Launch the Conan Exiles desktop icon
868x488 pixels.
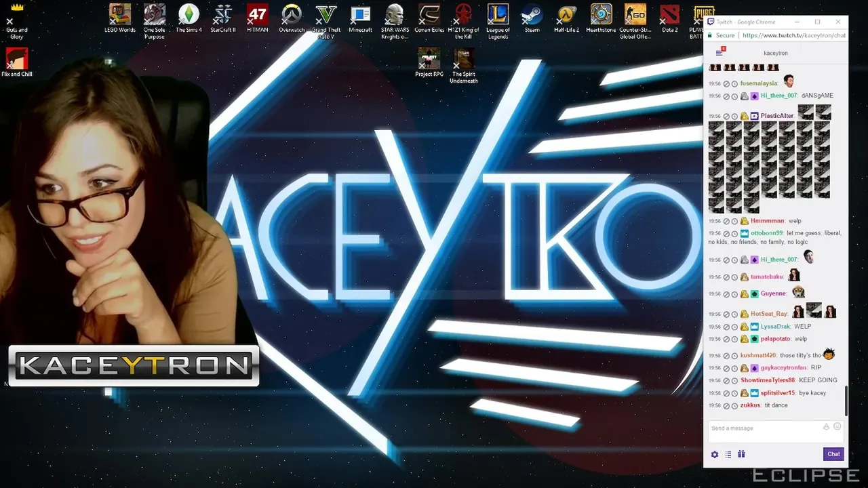[429, 19]
